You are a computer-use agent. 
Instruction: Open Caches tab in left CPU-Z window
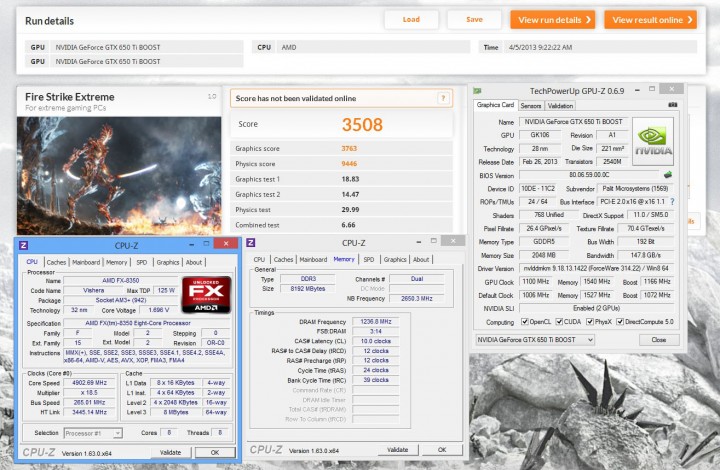point(56,262)
